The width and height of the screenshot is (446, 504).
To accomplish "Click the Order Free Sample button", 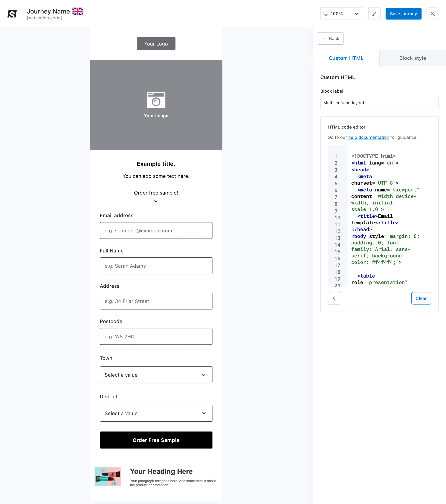I will point(156,440).
